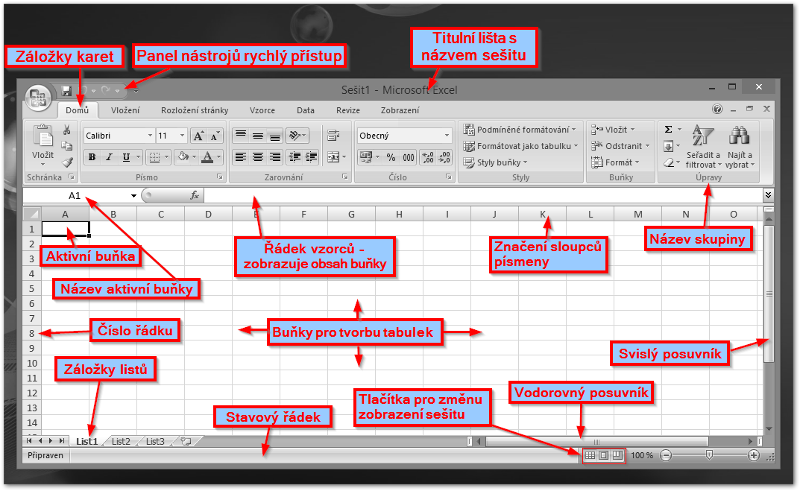
Task: Open the font size 11 dropdown
Action: pyautogui.click(x=182, y=136)
